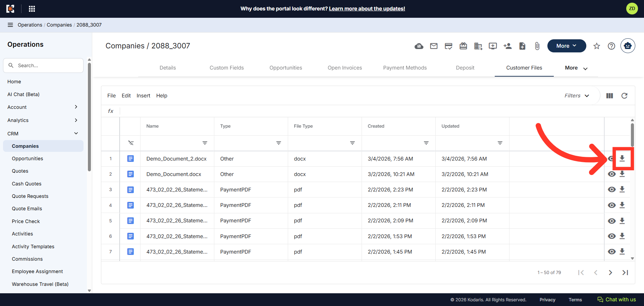This screenshot has height=306, width=644.
Task: Switch to the Custom Fields tab
Action: 227,68
